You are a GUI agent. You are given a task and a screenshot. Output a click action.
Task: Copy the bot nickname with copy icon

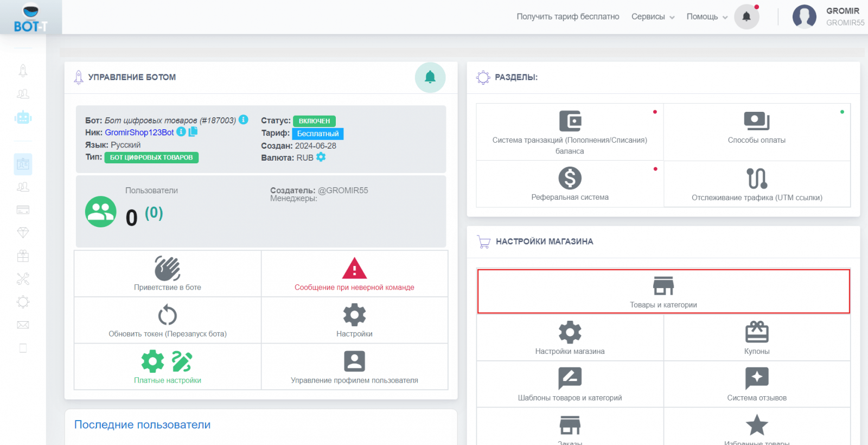(x=193, y=132)
